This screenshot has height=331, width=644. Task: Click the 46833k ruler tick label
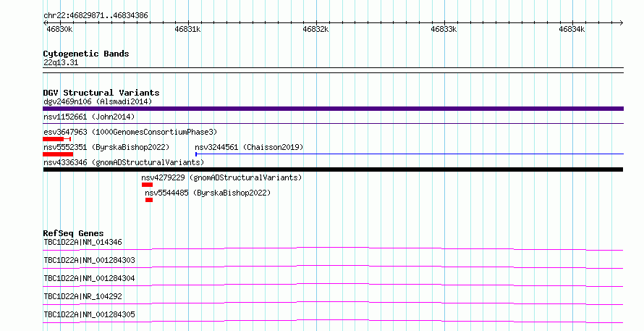[444, 29]
